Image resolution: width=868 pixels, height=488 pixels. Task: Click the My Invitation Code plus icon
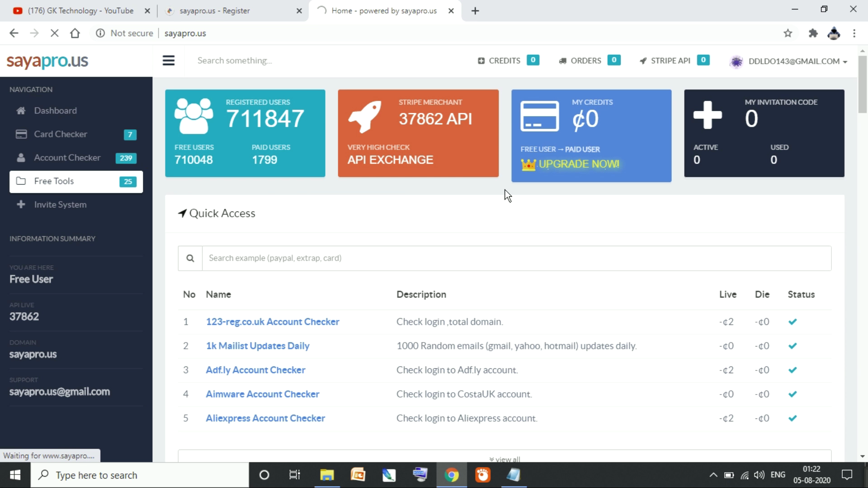coord(708,115)
